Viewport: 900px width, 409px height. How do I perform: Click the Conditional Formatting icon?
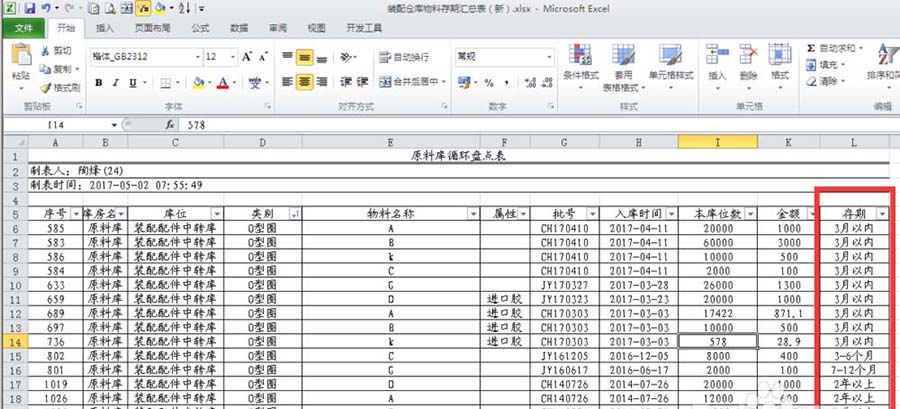pos(578,55)
